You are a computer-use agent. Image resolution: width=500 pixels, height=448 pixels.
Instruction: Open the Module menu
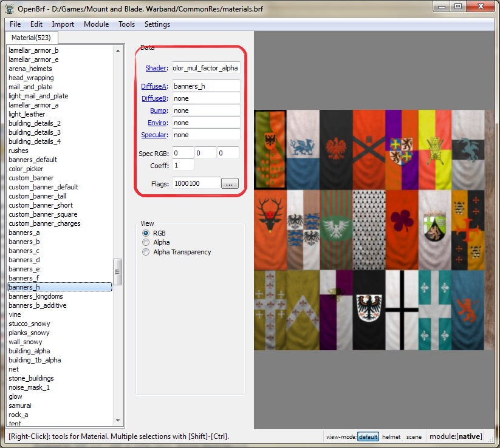pos(97,24)
